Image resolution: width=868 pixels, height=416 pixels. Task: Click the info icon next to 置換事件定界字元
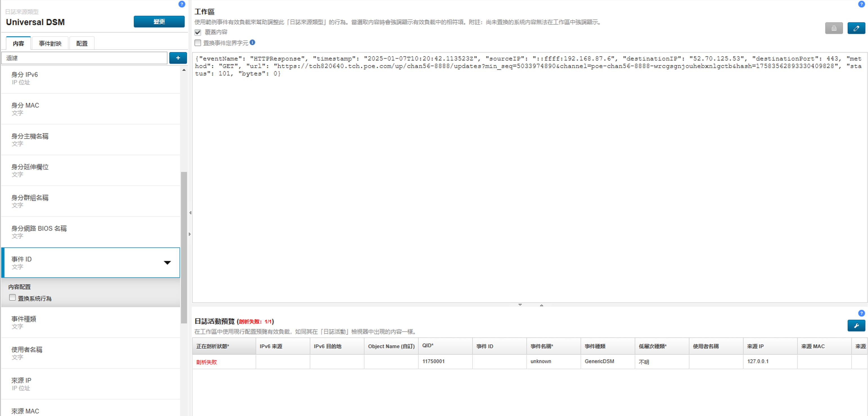point(252,42)
